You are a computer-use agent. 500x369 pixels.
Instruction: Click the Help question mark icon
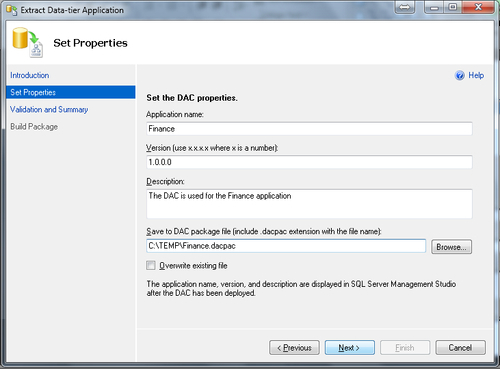(x=460, y=76)
